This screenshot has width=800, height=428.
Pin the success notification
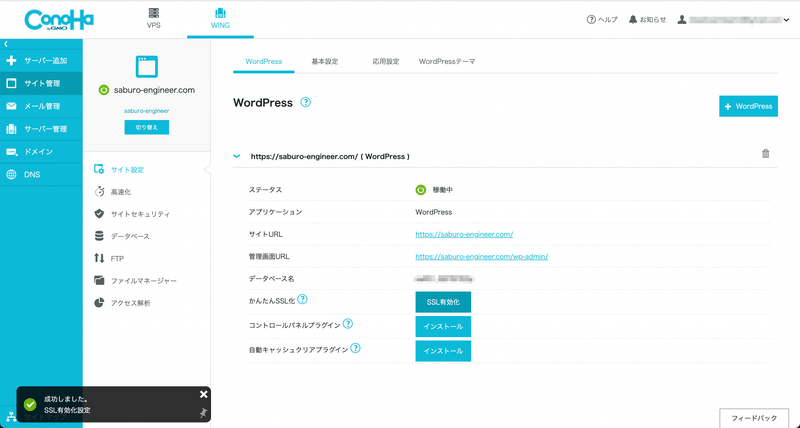[204, 413]
